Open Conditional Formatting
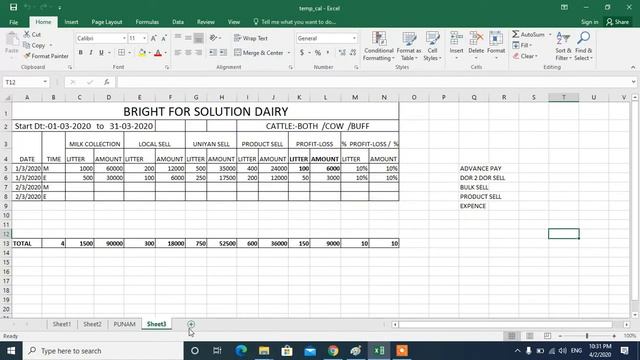 point(379,46)
